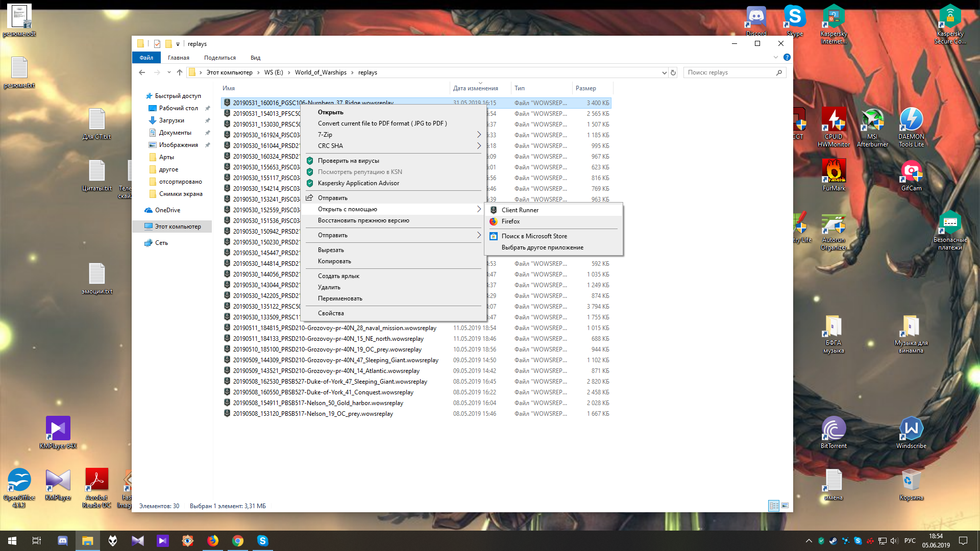980x551 pixels.
Task: Switch to Поделиться ribbon tab
Action: (x=220, y=58)
